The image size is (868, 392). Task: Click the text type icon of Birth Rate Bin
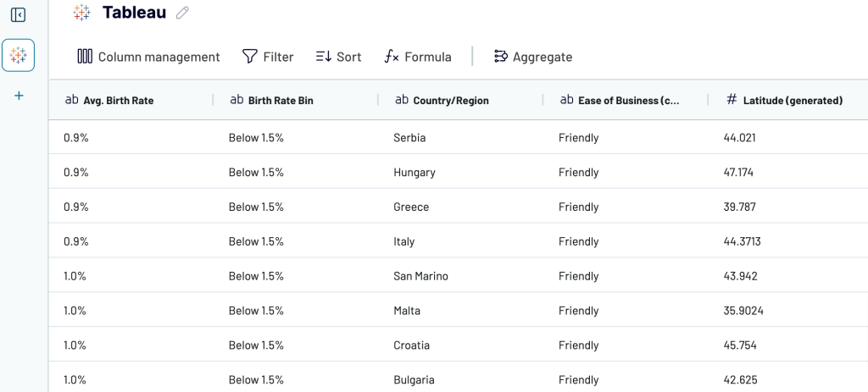236,100
